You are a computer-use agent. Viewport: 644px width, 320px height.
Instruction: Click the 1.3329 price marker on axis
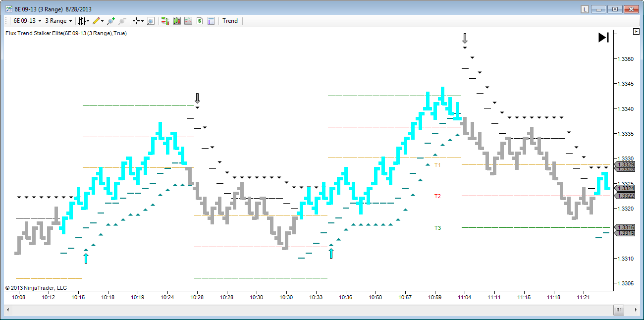coord(624,164)
